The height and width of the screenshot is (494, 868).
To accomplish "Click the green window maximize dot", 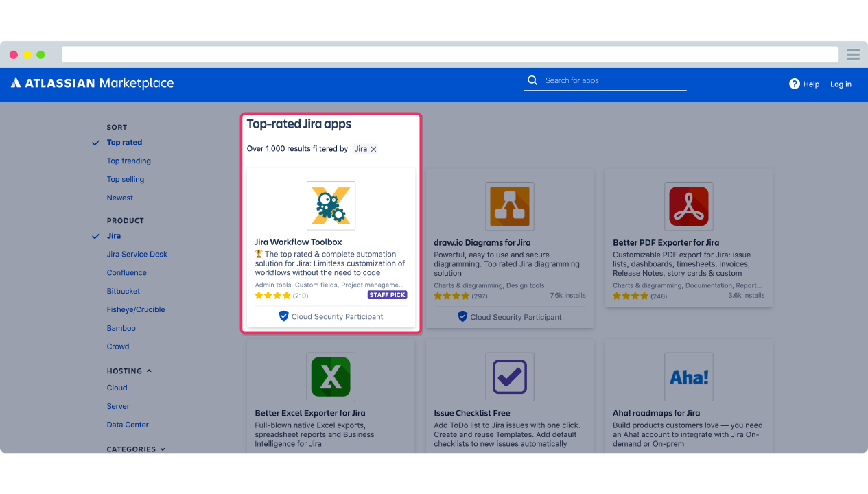I will tap(40, 55).
